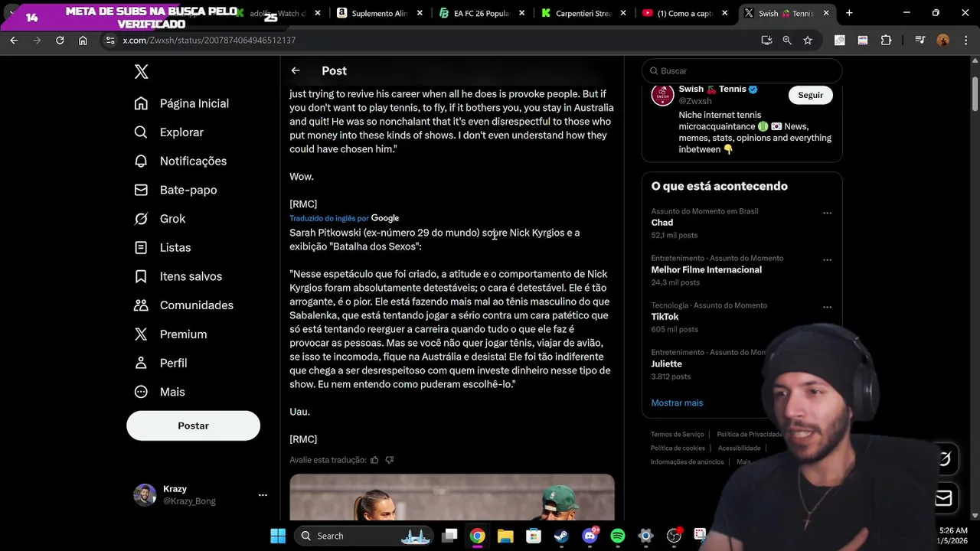
Task: Click the Postar button
Action: [193, 425]
